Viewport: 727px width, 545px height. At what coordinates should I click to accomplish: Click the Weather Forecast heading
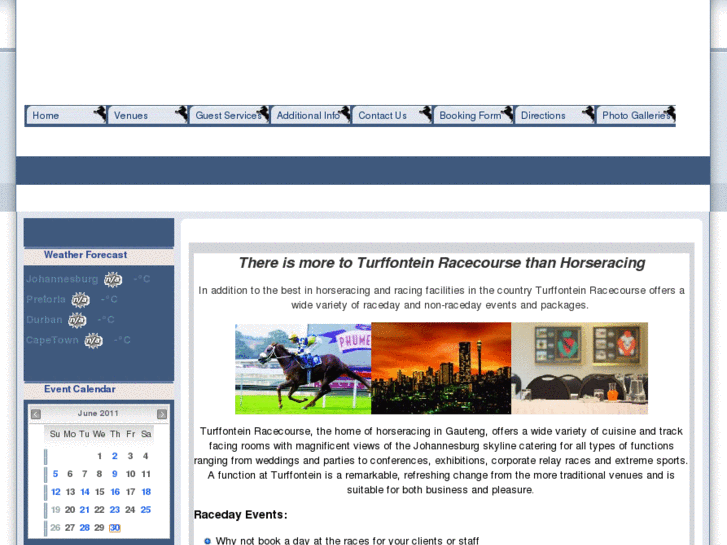85,255
